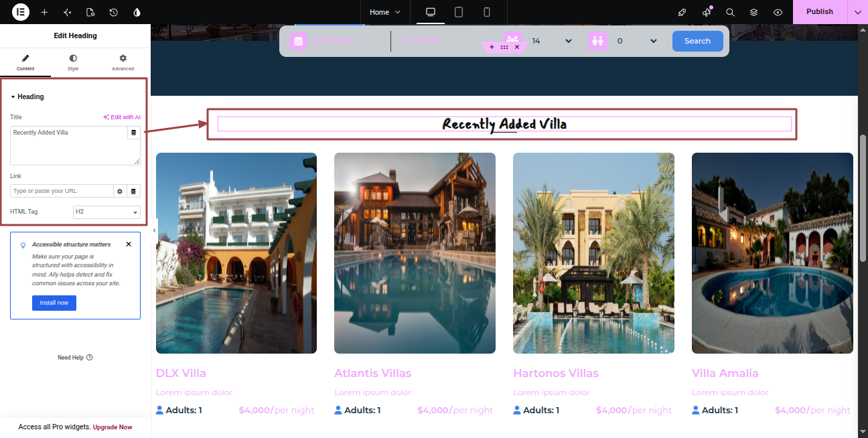Switch to mobile responsive view

[x=487, y=12]
